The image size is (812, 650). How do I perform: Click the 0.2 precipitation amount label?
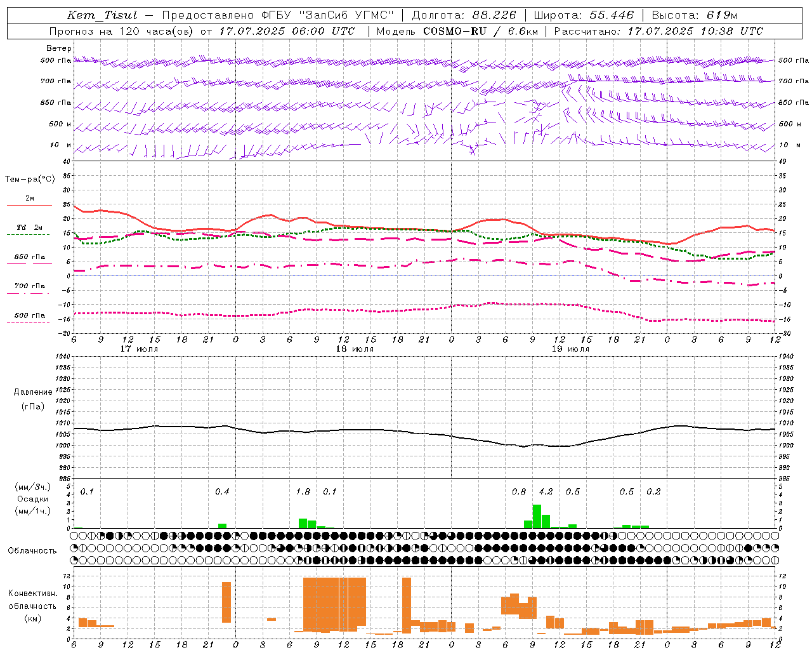point(653,491)
